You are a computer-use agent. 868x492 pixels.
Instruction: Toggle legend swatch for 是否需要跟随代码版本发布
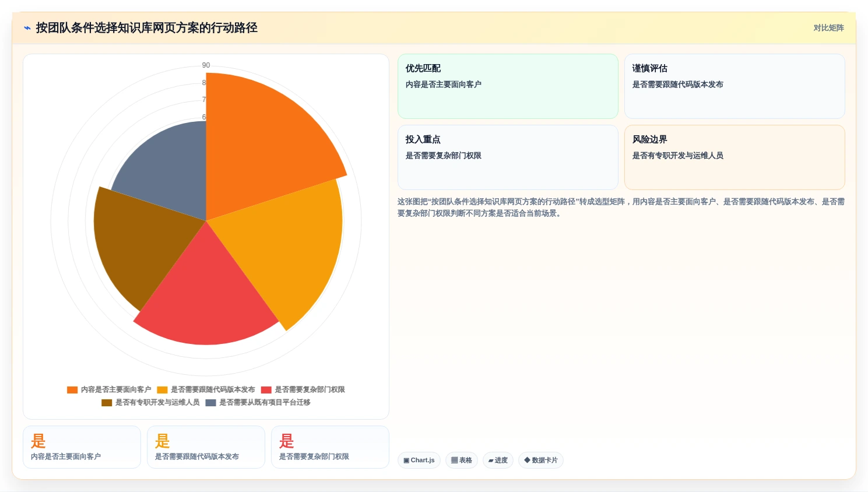click(162, 390)
